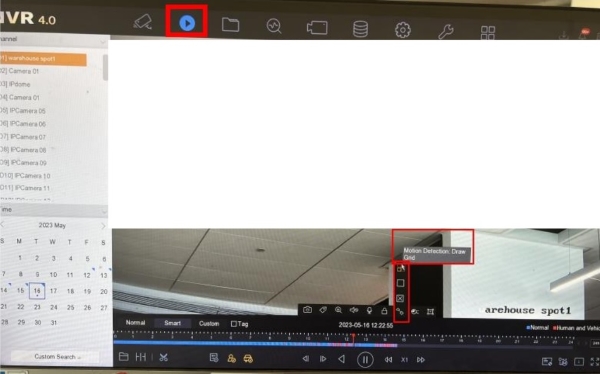
Task: Open the Storage database icon
Action: [360, 29]
